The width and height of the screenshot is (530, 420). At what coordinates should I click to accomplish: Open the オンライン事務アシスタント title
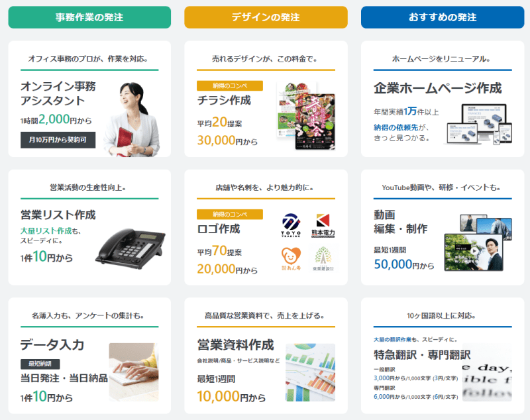[x=58, y=93]
